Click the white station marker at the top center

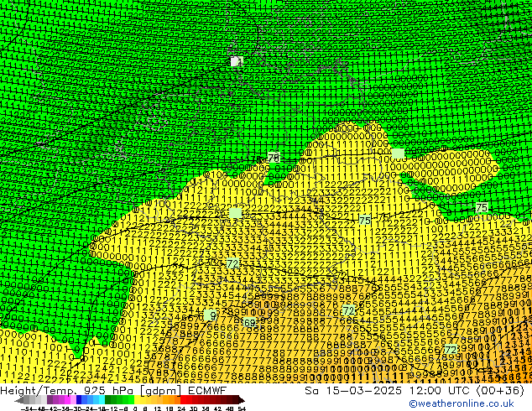point(236,61)
